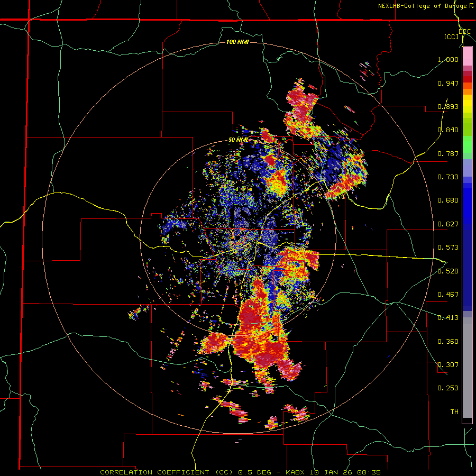
Task: Select the 0.627 legend value
Action: 448,224
